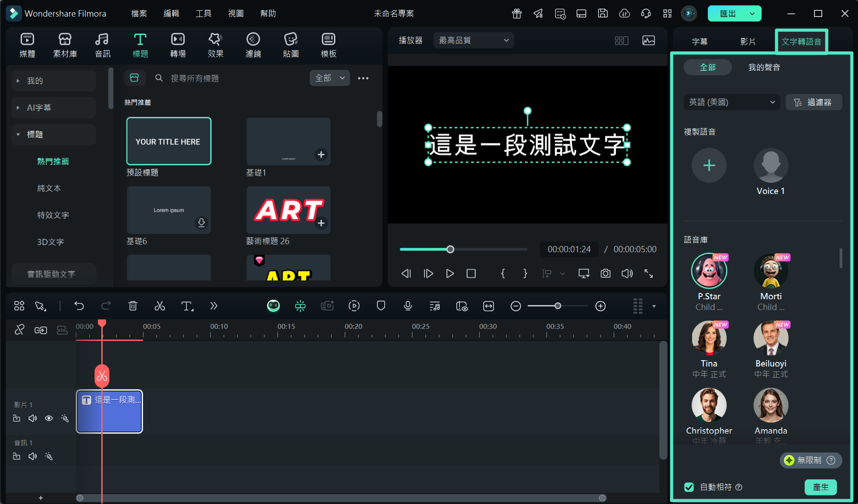Click the text tool in timeline toolbar
The image size is (858, 504).
(x=187, y=306)
